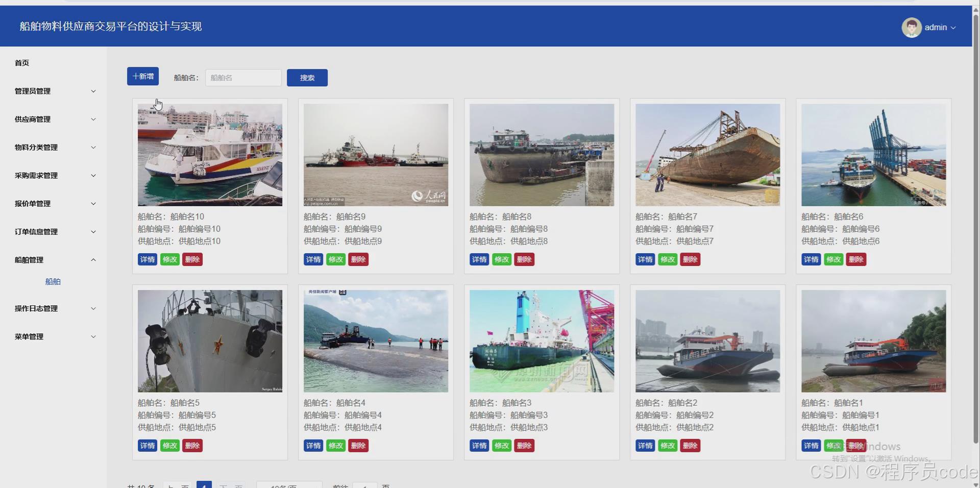The image size is (980, 488).
Task: Collapse the 船舶管理 menu
Action: tap(54, 259)
